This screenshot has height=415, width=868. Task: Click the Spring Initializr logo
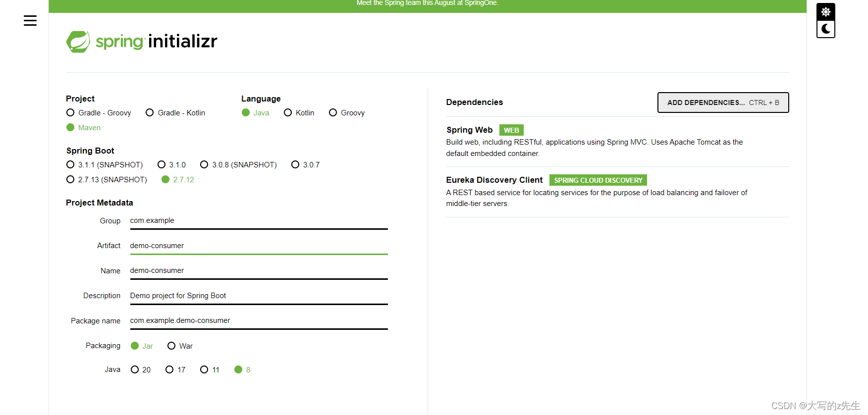(142, 42)
